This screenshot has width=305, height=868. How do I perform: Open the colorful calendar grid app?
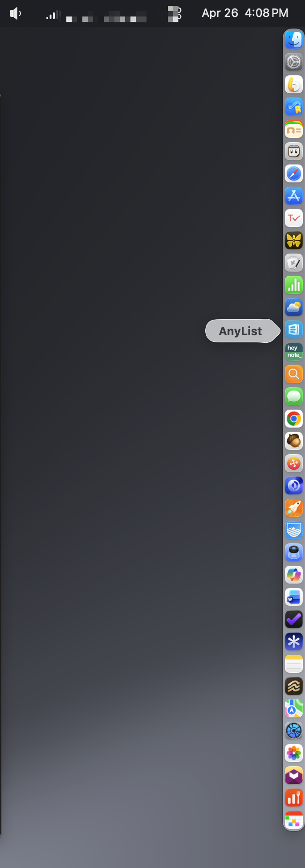(x=294, y=820)
